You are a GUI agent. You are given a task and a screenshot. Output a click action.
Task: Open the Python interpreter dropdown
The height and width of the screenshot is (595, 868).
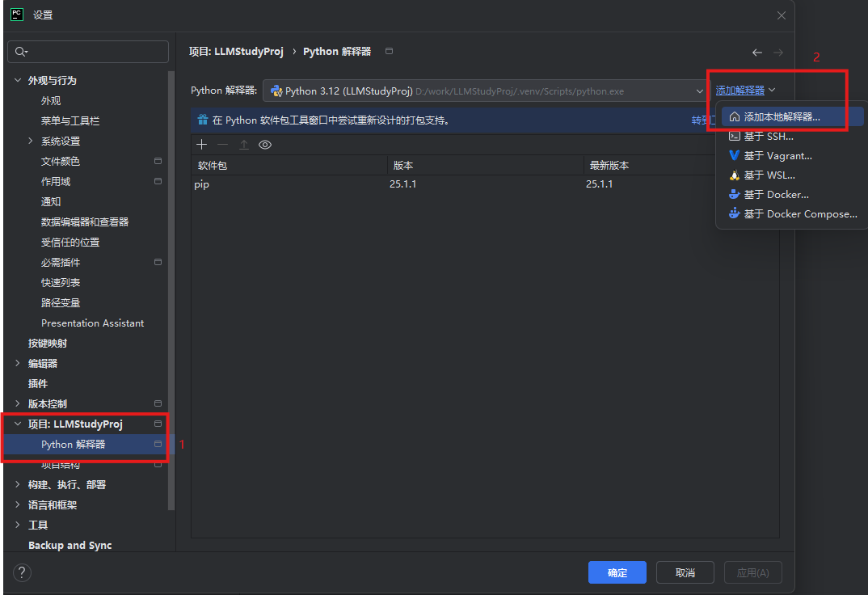click(700, 91)
